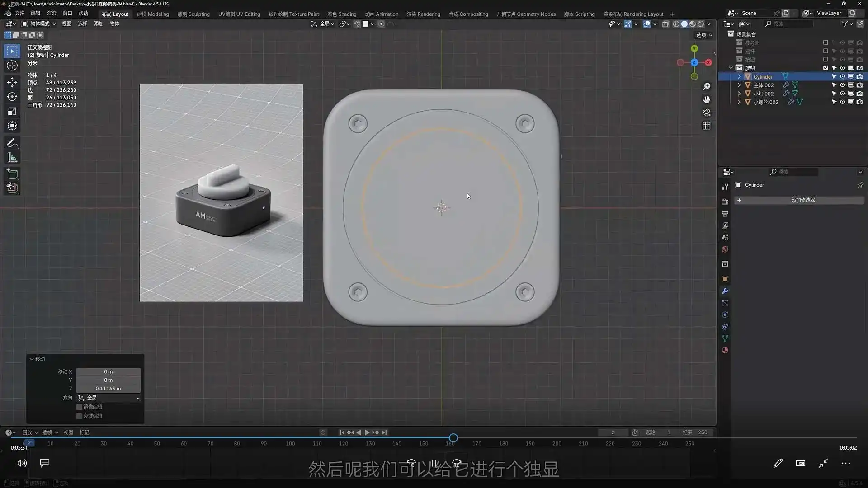The image size is (868, 488).
Task: Uncheck the 旋钮 collection checkbox
Action: (826, 68)
